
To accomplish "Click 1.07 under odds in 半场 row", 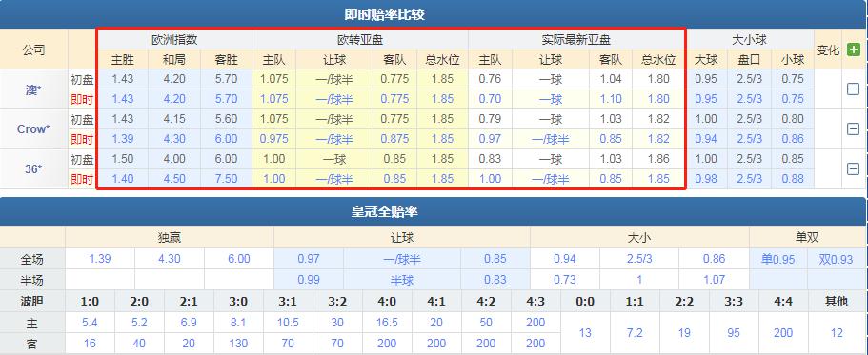I will click(x=714, y=280).
